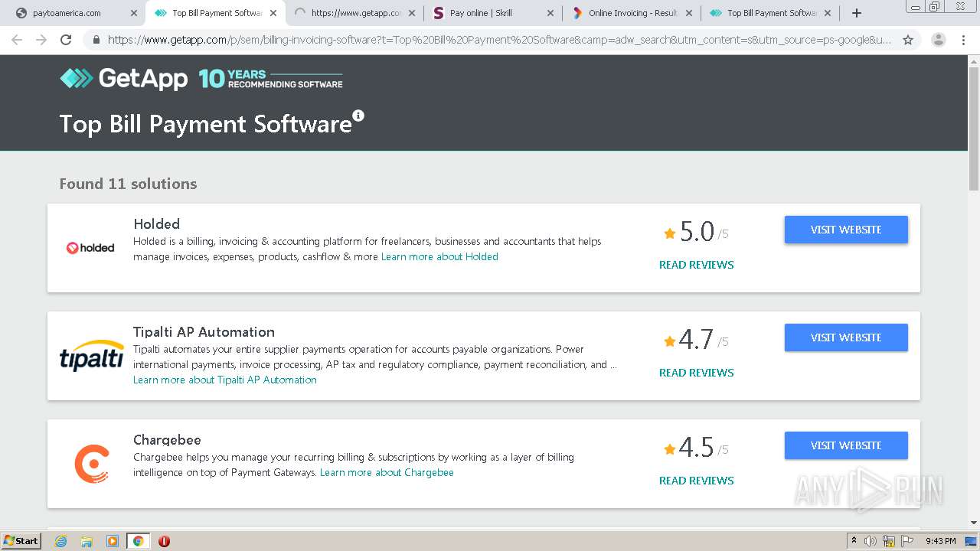Switch to Pay online Skrill tab
This screenshot has width=980, height=551.
(x=493, y=13)
